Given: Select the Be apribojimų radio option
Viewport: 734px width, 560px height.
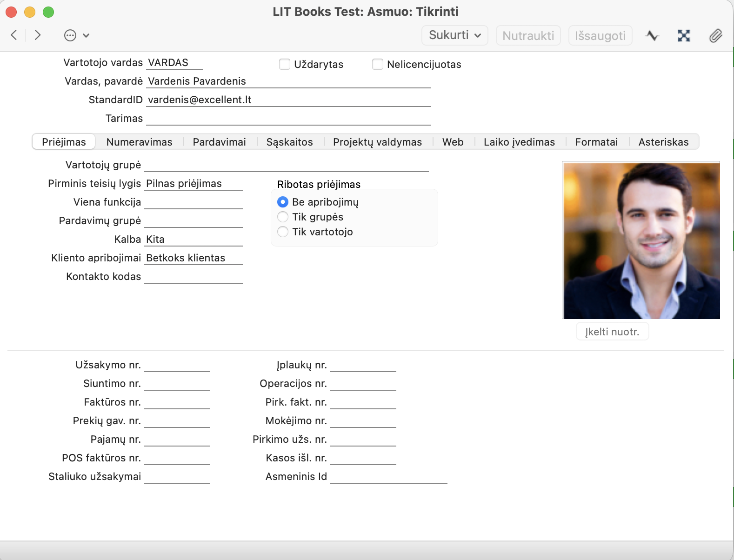Looking at the screenshot, I should tap(283, 202).
